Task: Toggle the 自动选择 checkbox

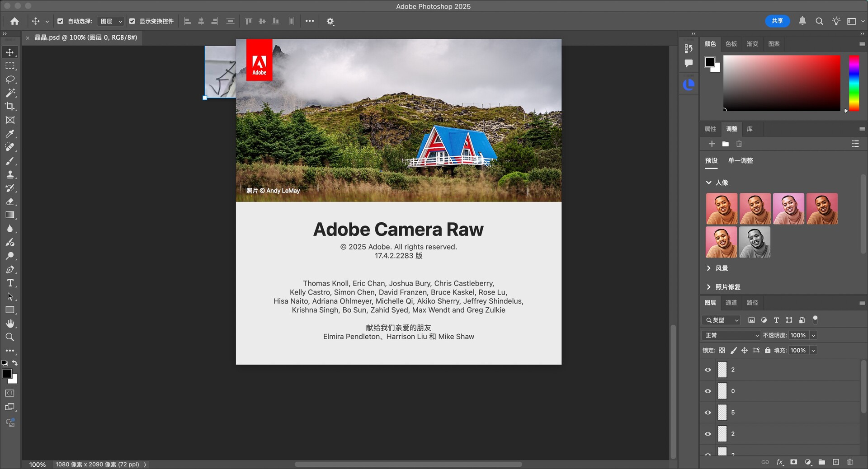Action: pyautogui.click(x=60, y=21)
